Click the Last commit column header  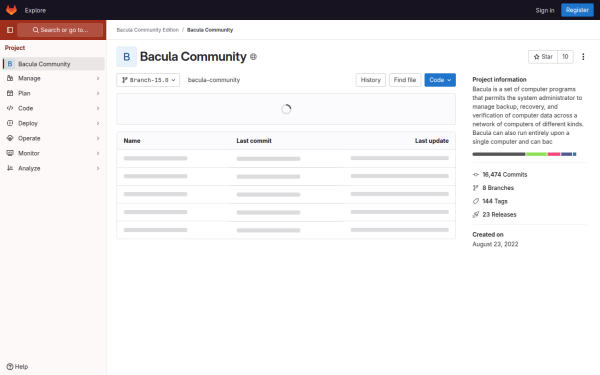pyautogui.click(x=254, y=141)
